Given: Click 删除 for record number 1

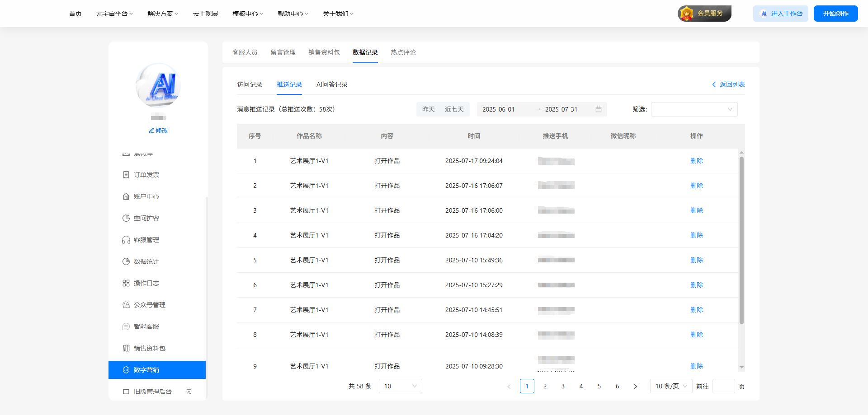Looking at the screenshot, I should click(x=696, y=161).
